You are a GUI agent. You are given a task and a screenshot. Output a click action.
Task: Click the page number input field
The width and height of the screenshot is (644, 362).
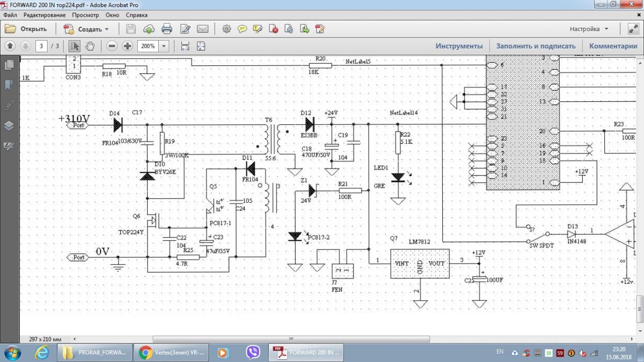[x=42, y=46]
